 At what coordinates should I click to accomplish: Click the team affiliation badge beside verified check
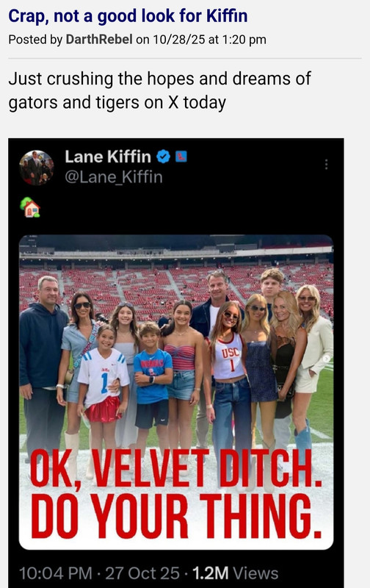181,156
